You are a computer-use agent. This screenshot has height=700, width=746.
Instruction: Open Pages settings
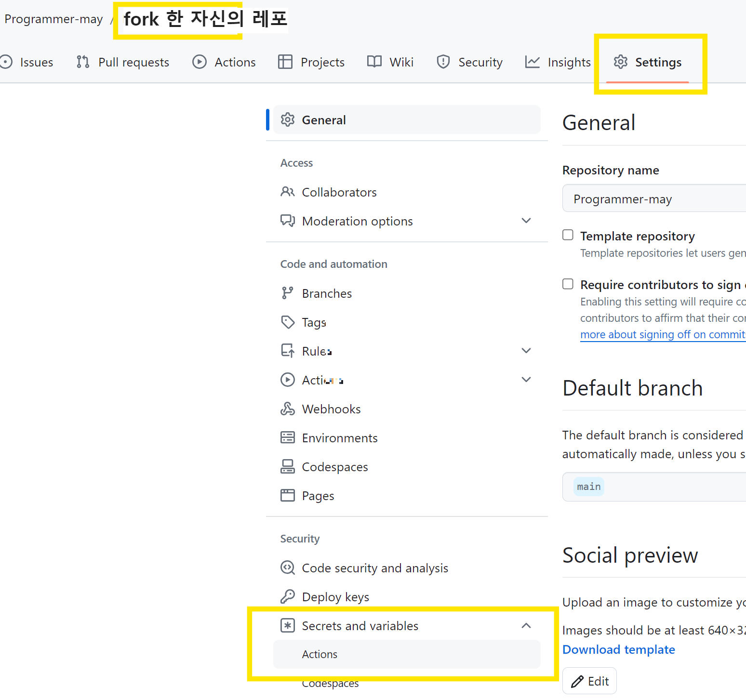[x=407, y=495]
